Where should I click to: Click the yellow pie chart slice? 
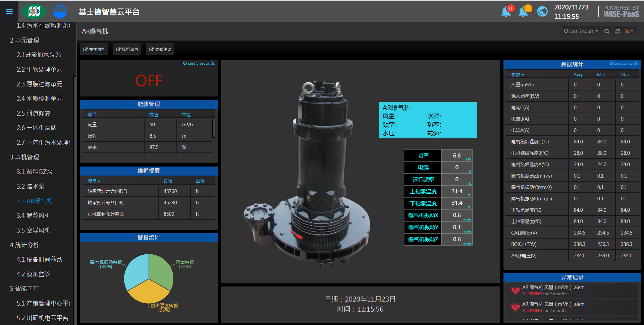[x=149, y=291]
